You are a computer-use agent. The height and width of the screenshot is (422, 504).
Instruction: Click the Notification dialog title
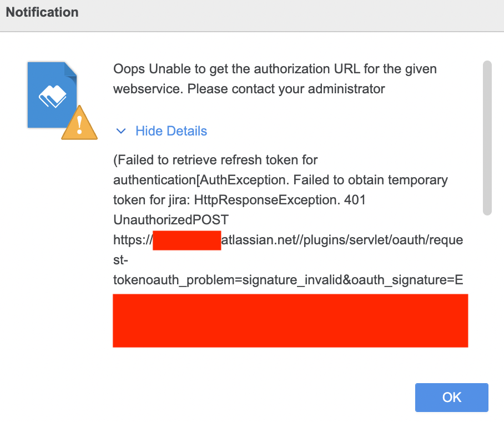click(x=42, y=12)
